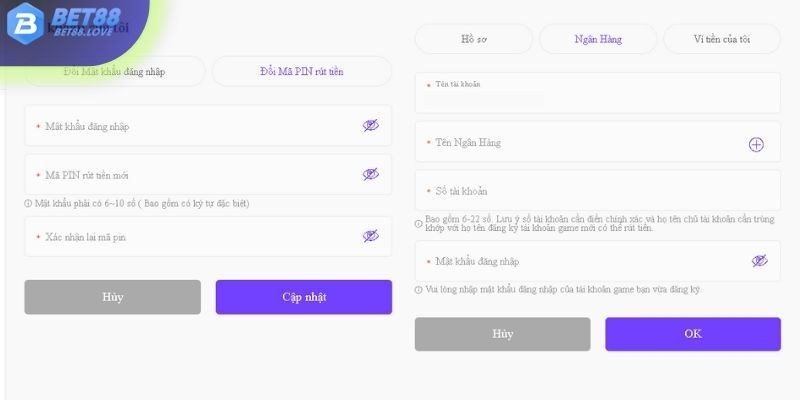800x400 pixels.
Task: Click the purple Cập nhật button
Action: (304, 297)
